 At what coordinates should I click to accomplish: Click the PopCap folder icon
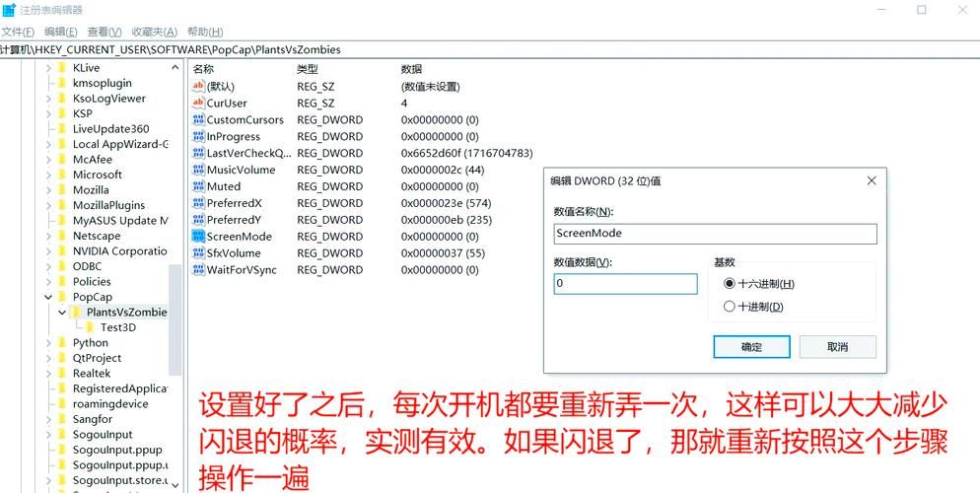click(61, 297)
